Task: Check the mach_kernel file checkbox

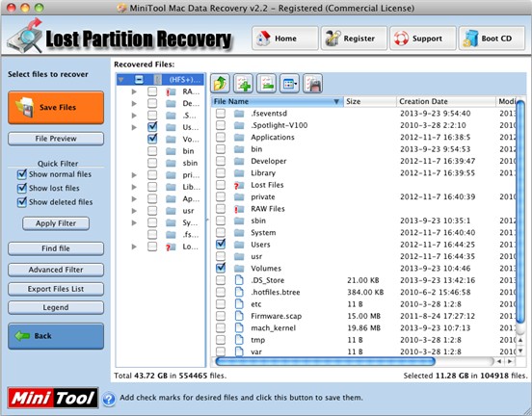Action: click(221, 327)
